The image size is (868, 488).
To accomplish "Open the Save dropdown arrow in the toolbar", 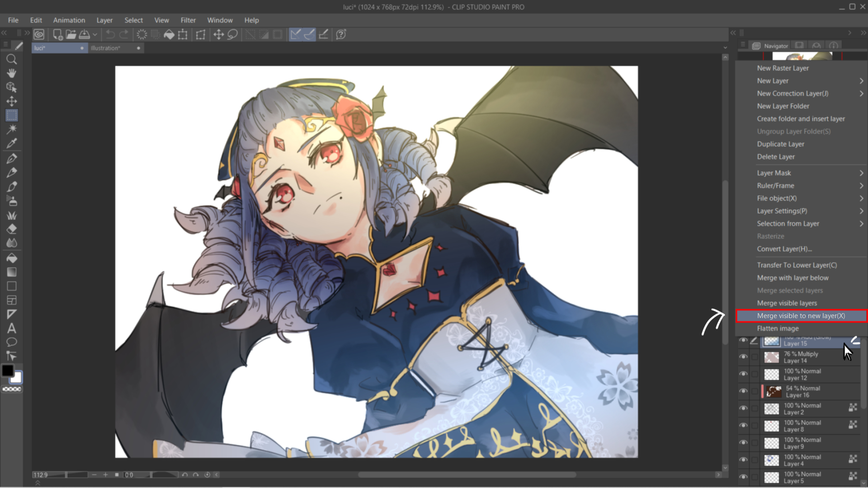I will [95, 34].
